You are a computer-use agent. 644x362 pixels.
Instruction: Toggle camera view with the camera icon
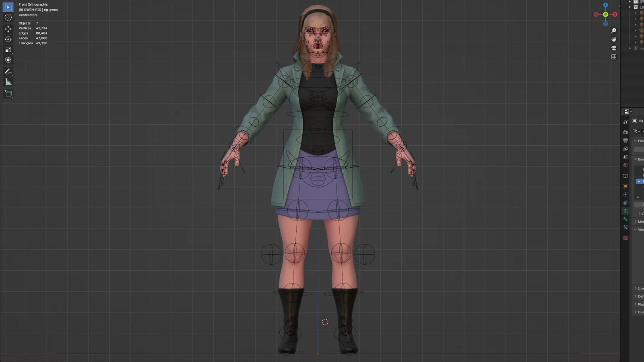pos(613,48)
